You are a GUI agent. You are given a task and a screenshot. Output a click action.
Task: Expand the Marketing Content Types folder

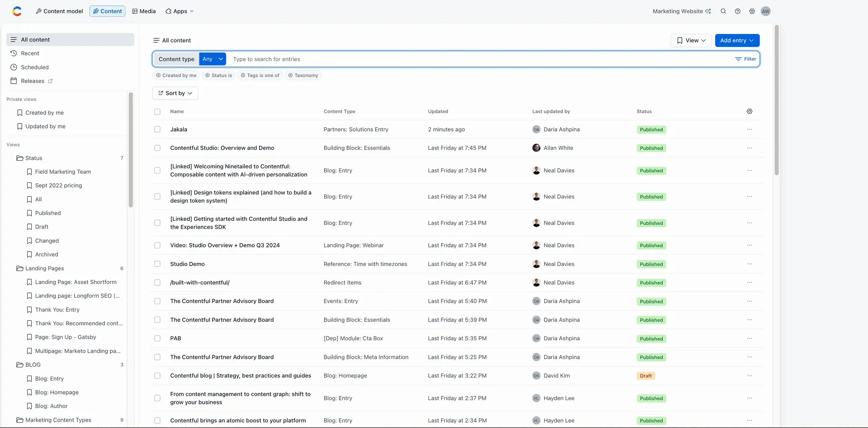pos(70,420)
